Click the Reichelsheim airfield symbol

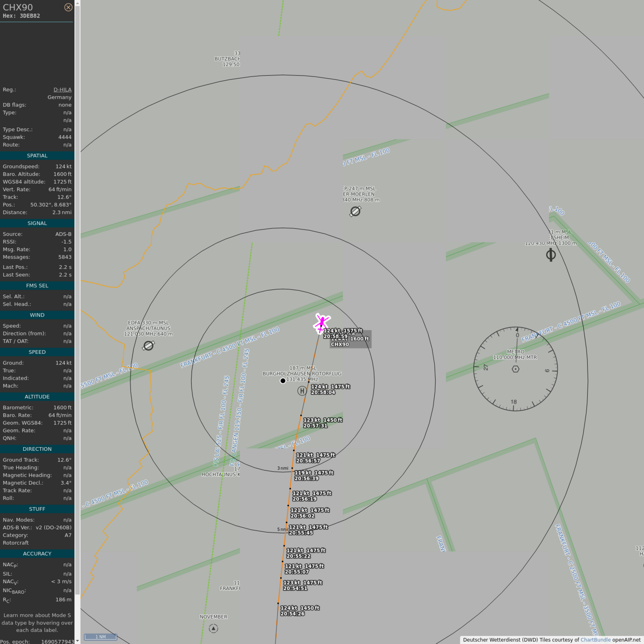pyautogui.click(x=551, y=255)
